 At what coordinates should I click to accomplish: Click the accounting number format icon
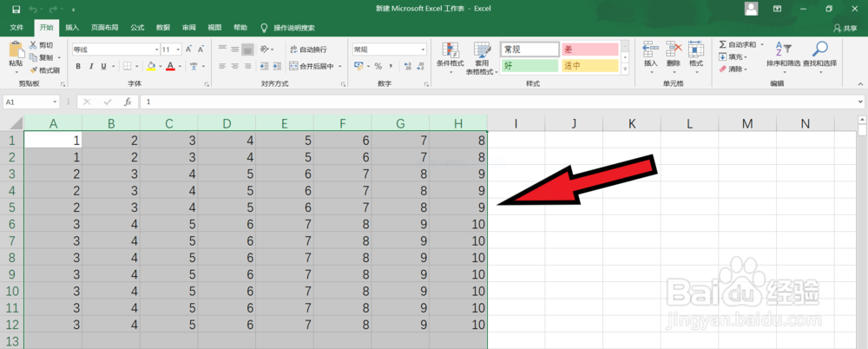pyautogui.click(x=358, y=67)
